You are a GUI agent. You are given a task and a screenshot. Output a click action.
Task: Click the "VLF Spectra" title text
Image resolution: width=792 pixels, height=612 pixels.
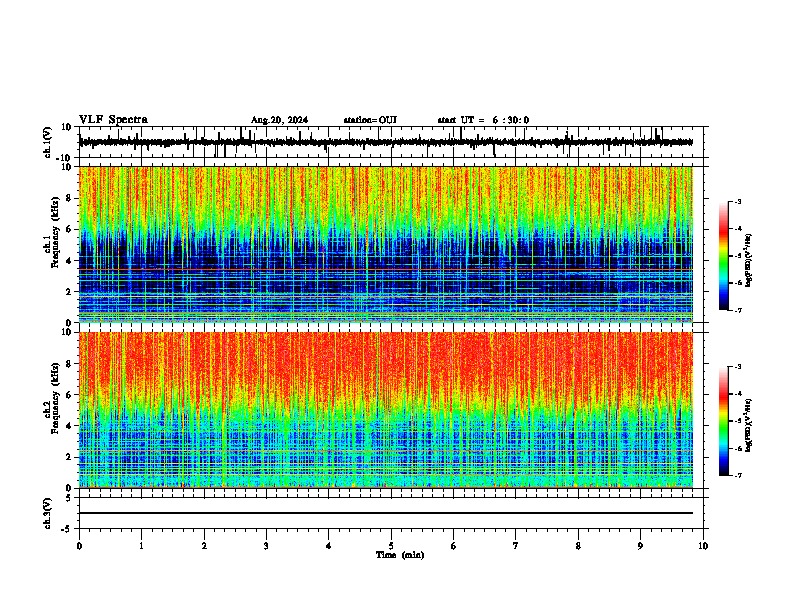113,120
